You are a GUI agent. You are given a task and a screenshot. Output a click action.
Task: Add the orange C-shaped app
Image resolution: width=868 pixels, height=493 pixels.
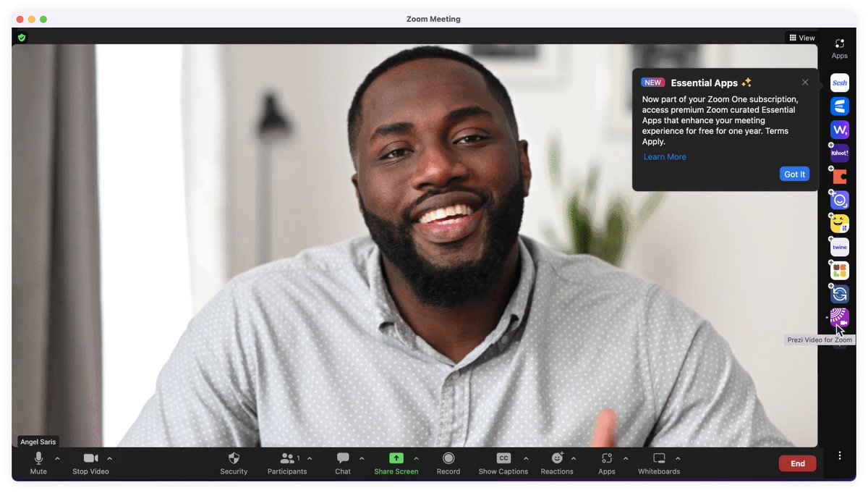pyautogui.click(x=839, y=177)
